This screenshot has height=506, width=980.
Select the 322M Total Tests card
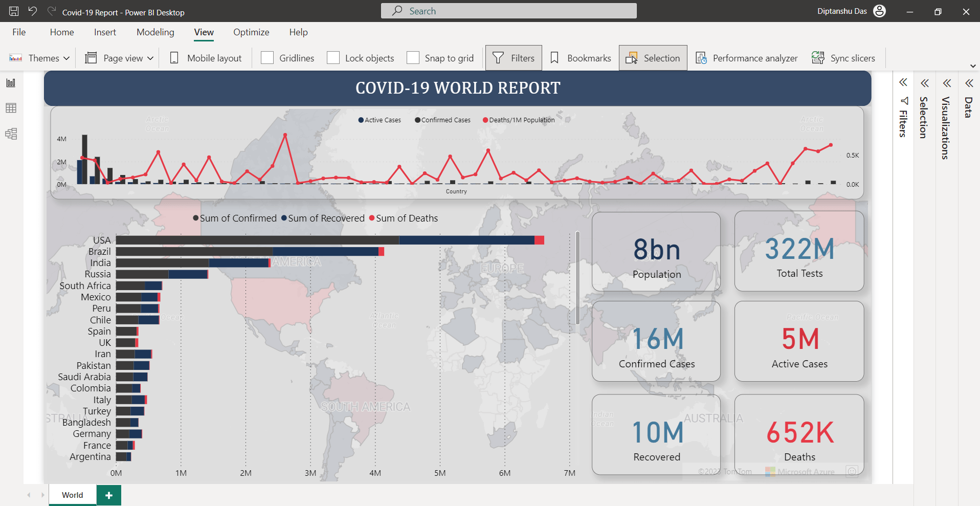click(x=799, y=251)
